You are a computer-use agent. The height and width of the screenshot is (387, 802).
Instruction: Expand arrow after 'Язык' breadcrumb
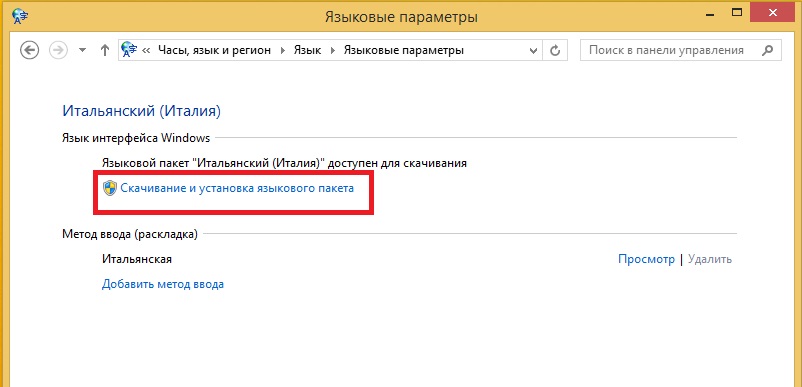[x=333, y=51]
